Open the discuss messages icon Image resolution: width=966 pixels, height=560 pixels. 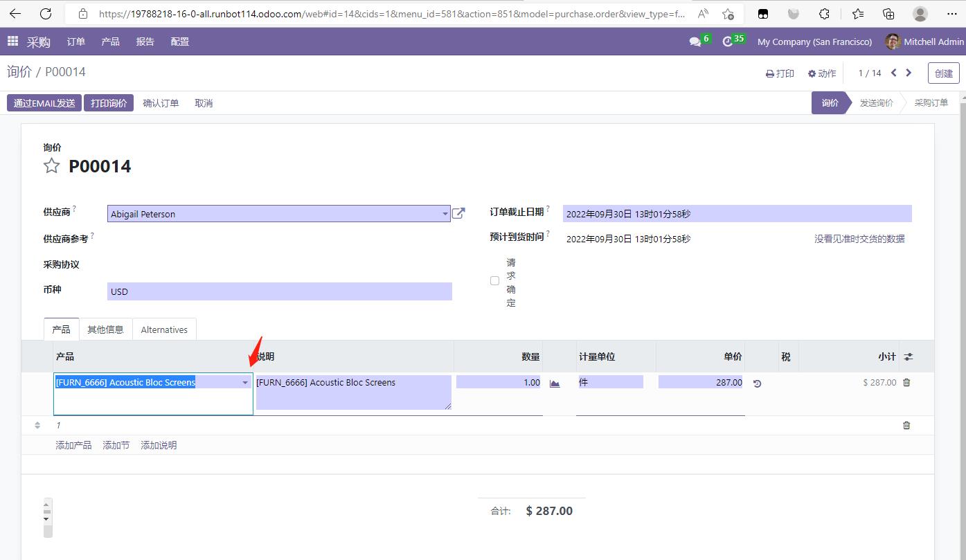pos(695,42)
